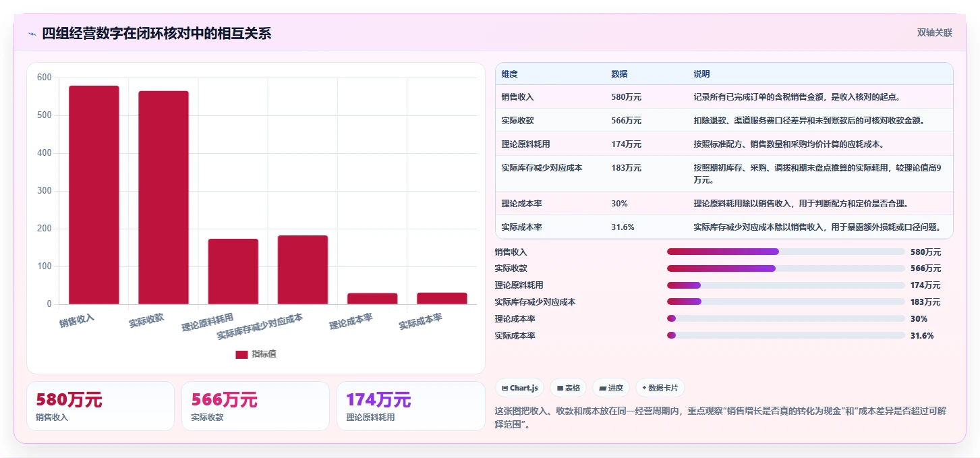Click the 理论原料耗用 bar in chart
This screenshot has width=980, height=458.
(x=233, y=271)
